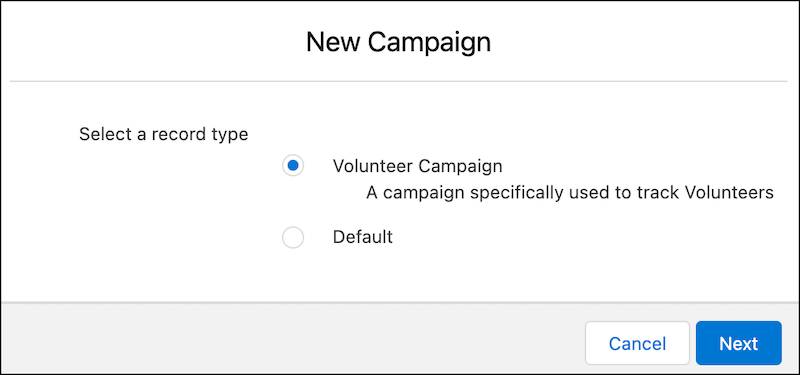Click the Volunteer Campaign label text
The height and width of the screenshot is (375, 800).
point(417,166)
